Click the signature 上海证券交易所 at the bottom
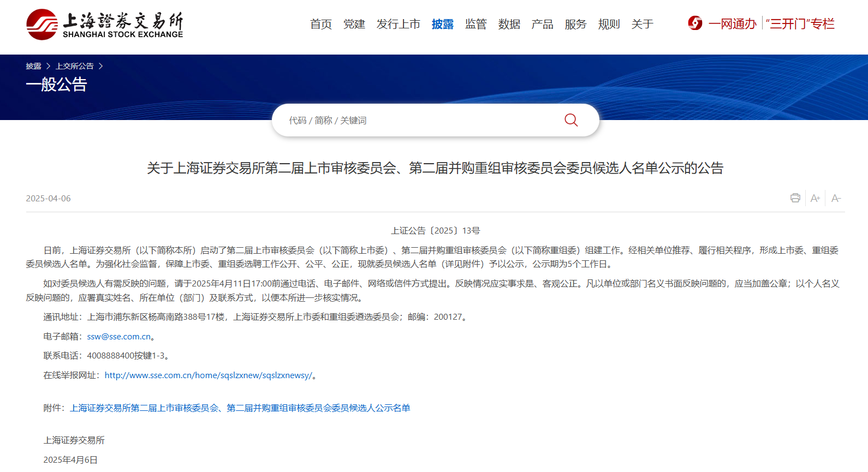Image resolution: width=868 pixels, height=472 pixels. tap(74, 440)
